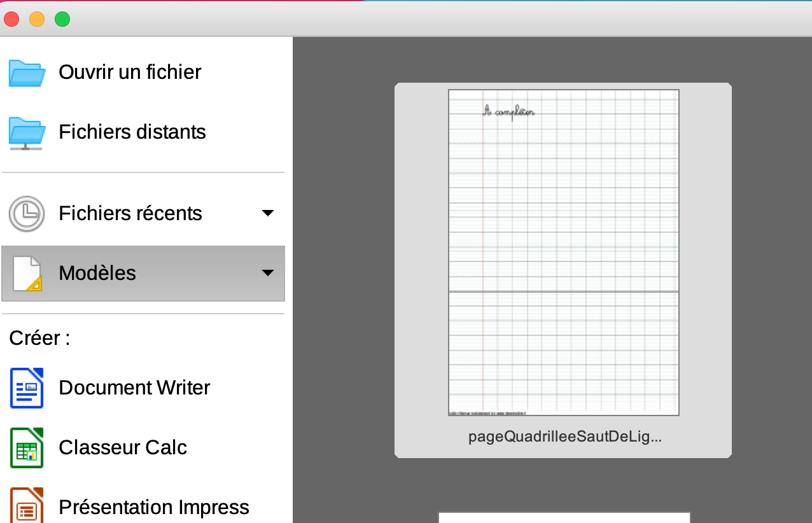Open the Modèles dropdown arrow
The width and height of the screenshot is (812, 523).
click(268, 273)
